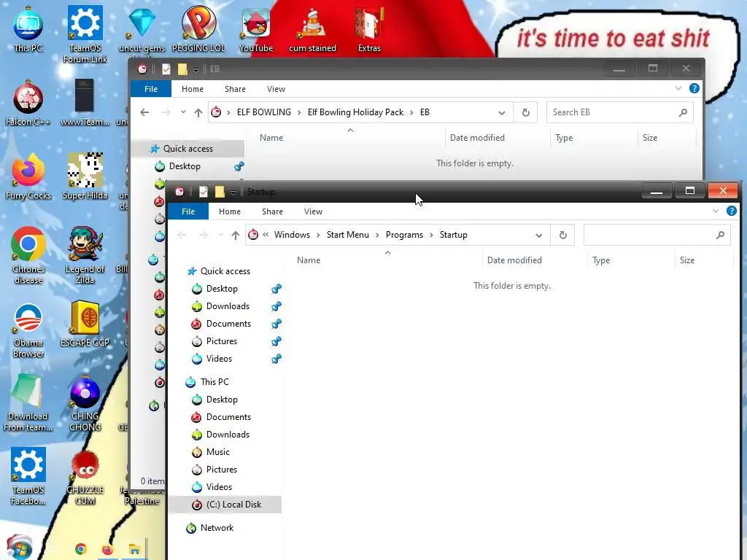This screenshot has width=747, height=560.
Task: Switch to Share tab in Startup window
Action: click(273, 211)
